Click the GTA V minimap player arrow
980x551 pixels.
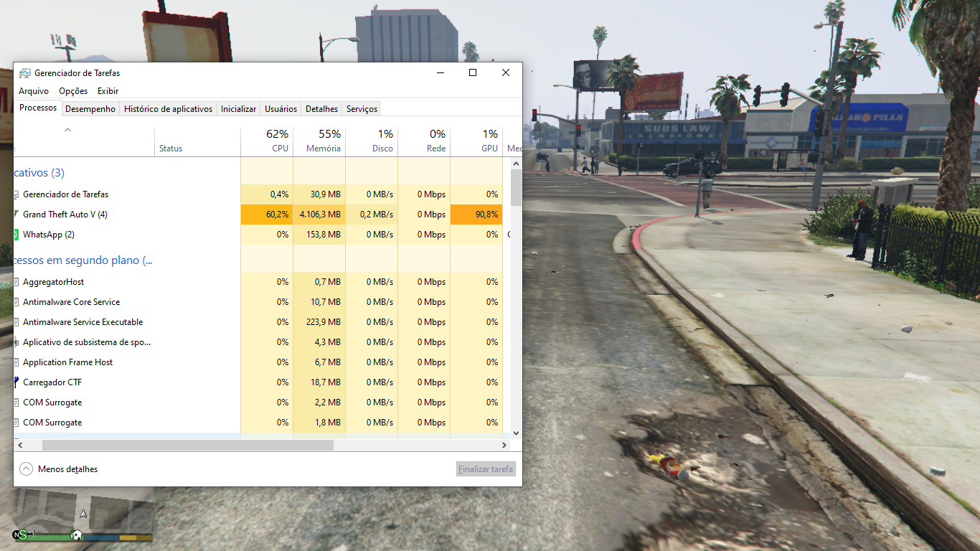(x=83, y=514)
